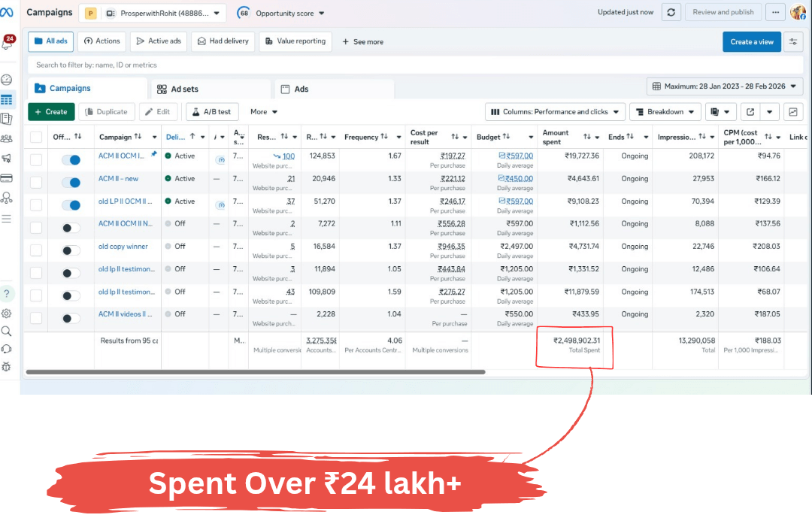Open All tools hamburger icon in sidebar
Screen dimensions: 812x527
coord(7,219)
